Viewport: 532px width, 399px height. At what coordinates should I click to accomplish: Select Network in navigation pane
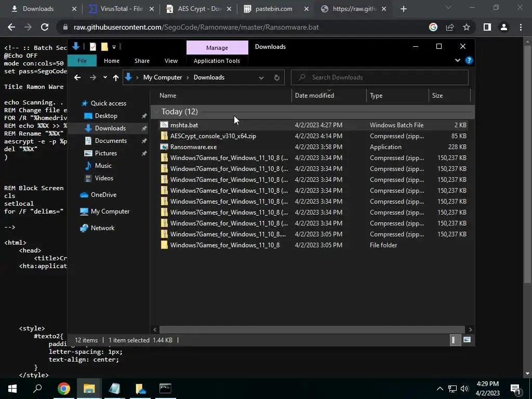[102, 228]
